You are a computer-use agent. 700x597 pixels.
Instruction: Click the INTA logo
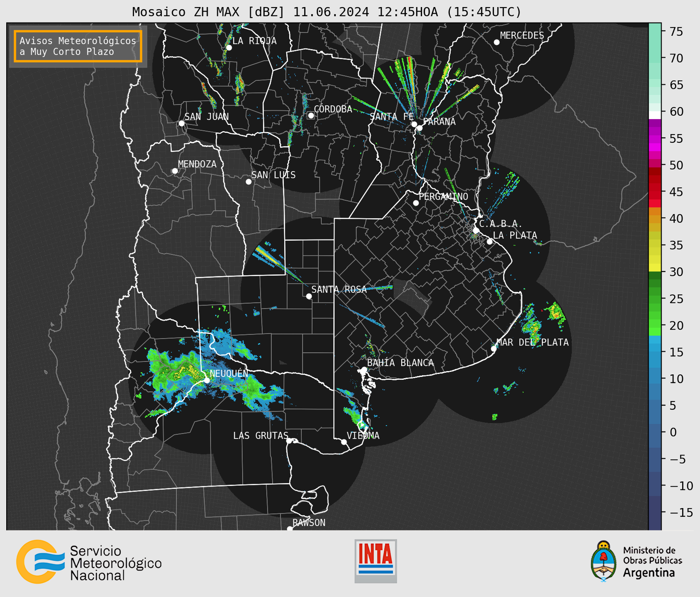376,561
